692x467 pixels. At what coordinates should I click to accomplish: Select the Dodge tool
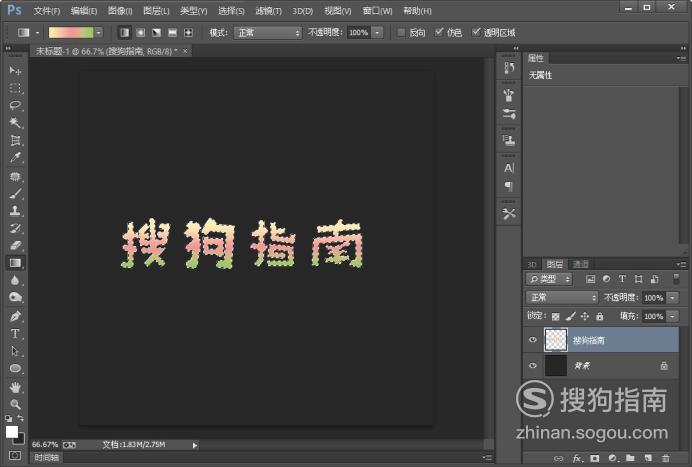(15, 298)
